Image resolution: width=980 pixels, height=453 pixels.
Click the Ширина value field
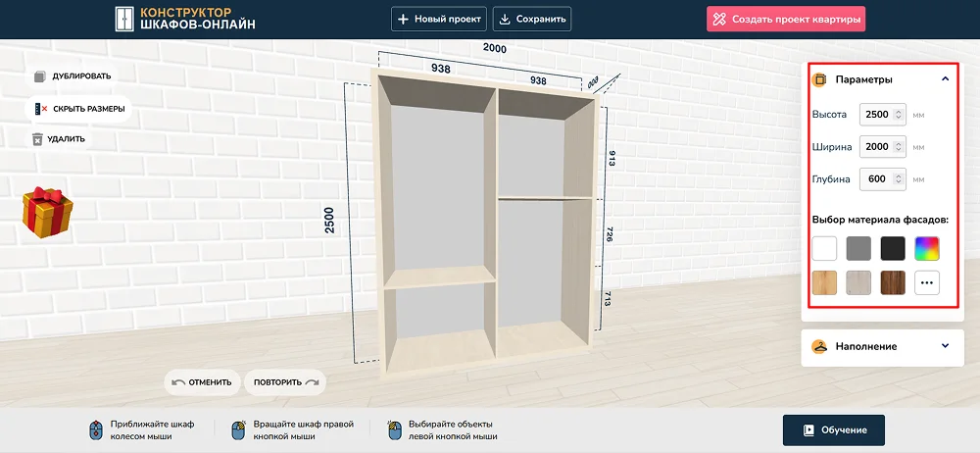(883, 147)
